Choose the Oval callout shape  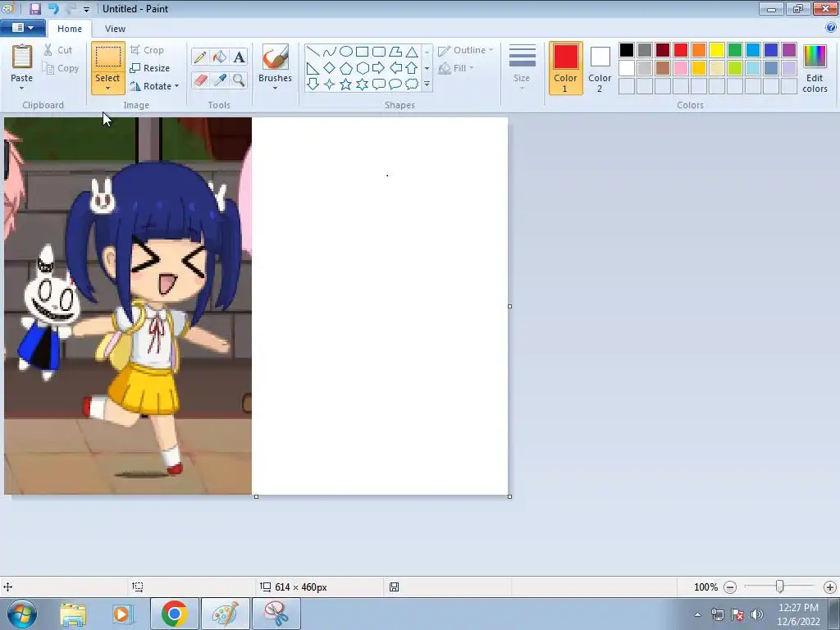point(395,84)
